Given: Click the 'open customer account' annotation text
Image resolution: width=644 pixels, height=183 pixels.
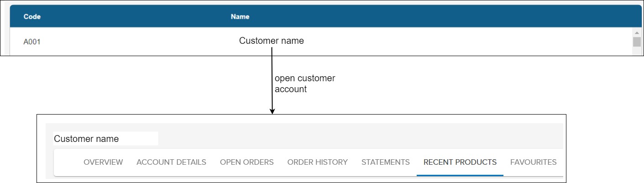Looking at the screenshot, I should [x=305, y=84].
